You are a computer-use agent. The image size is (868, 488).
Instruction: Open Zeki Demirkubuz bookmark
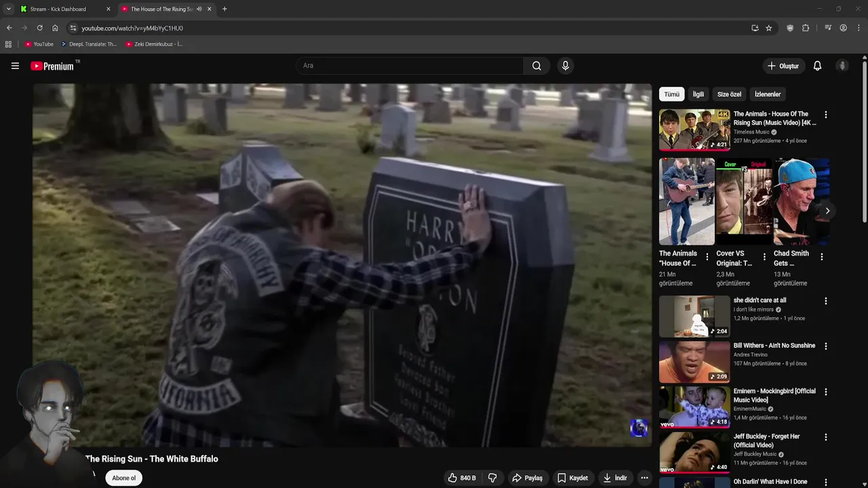[154, 44]
